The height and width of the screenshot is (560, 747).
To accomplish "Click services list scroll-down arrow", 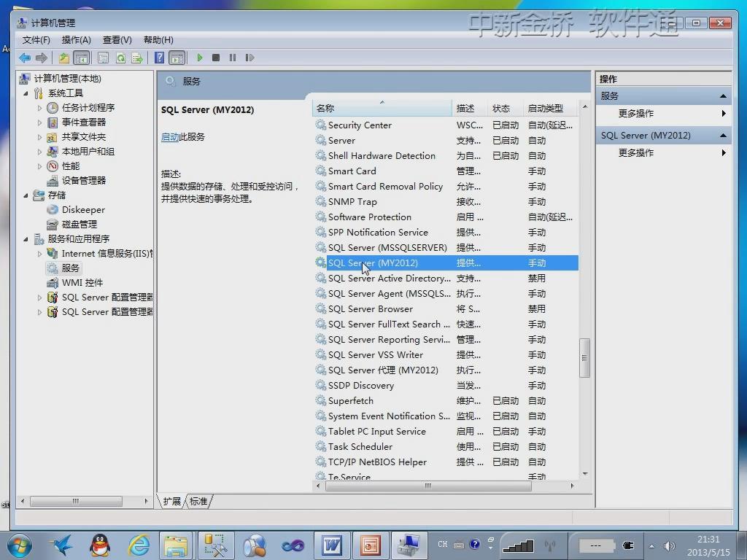I will pos(585,474).
